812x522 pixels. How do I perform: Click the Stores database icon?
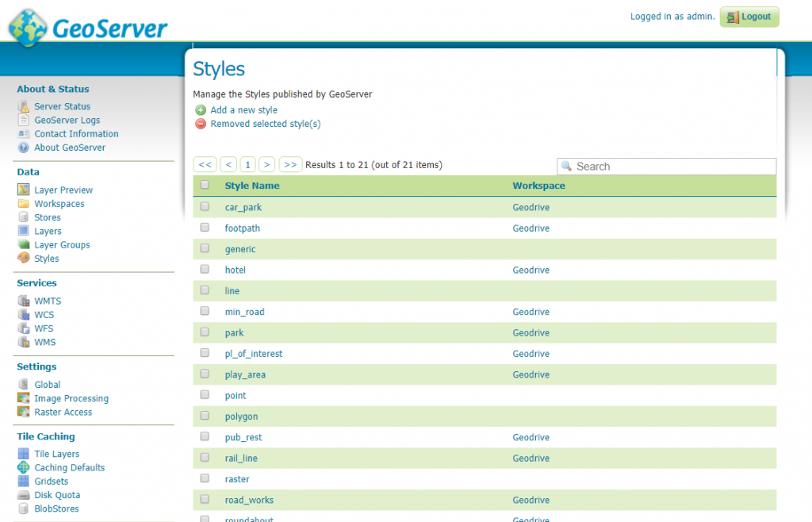point(23,217)
